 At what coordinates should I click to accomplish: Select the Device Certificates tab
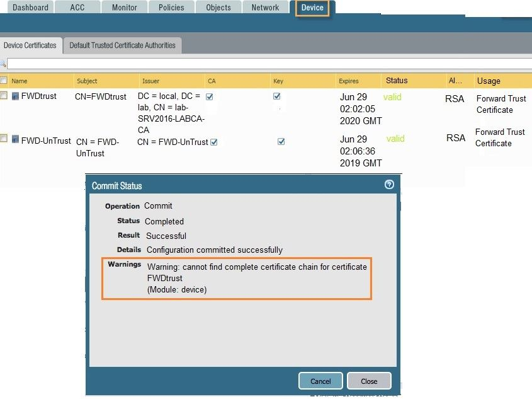click(x=30, y=45)
